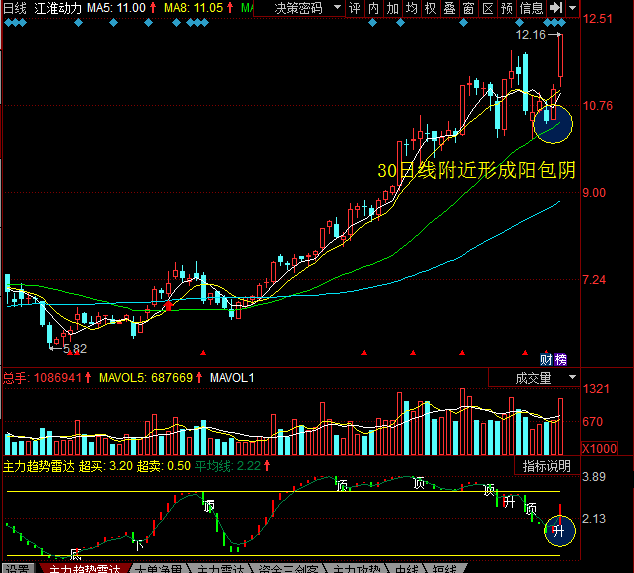Image resolution: width=634 pixels, height=573 pixels.
Task: Click the 5.82 low price label
Action: 75,349
